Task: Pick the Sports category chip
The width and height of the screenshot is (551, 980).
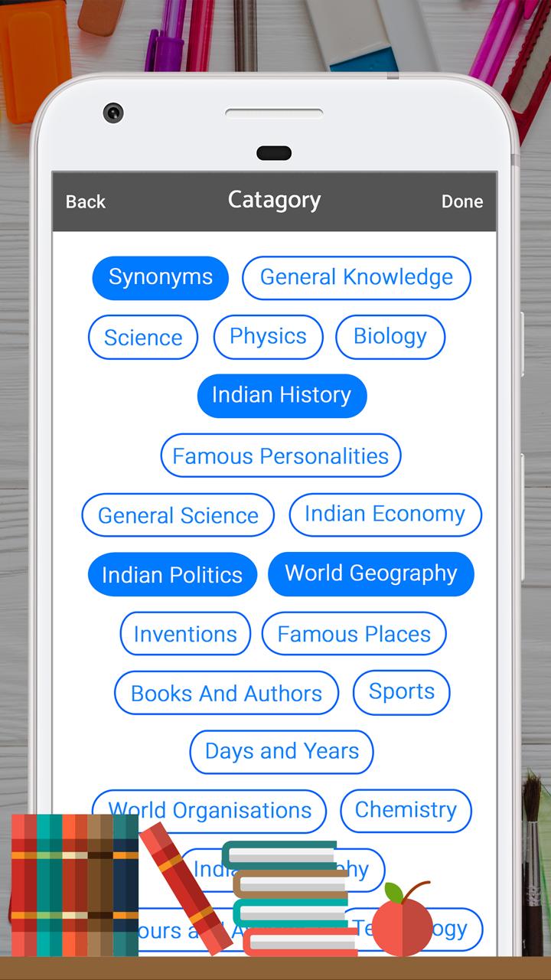Action: pyautogui.click(x=402, y=693)
